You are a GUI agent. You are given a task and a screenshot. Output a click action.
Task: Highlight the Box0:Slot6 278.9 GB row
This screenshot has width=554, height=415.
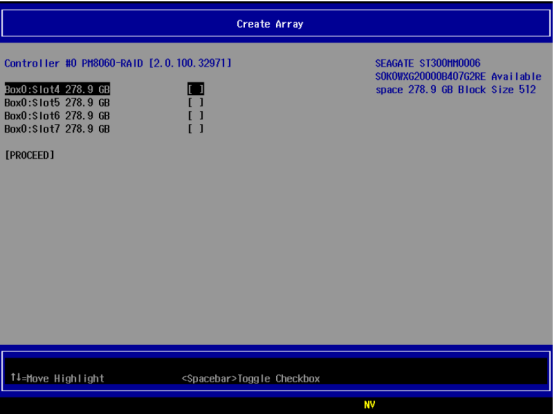pyautogui.click(x=57, y=115)
